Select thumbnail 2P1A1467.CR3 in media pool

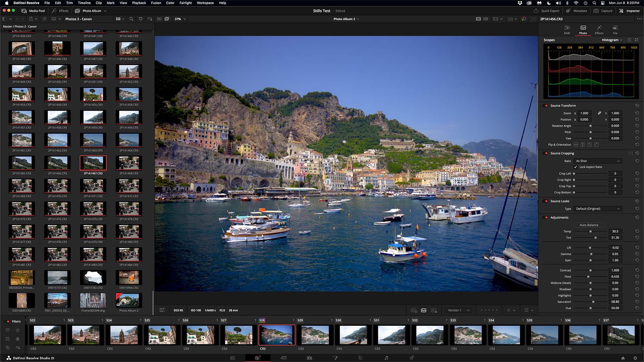point(93,163)
